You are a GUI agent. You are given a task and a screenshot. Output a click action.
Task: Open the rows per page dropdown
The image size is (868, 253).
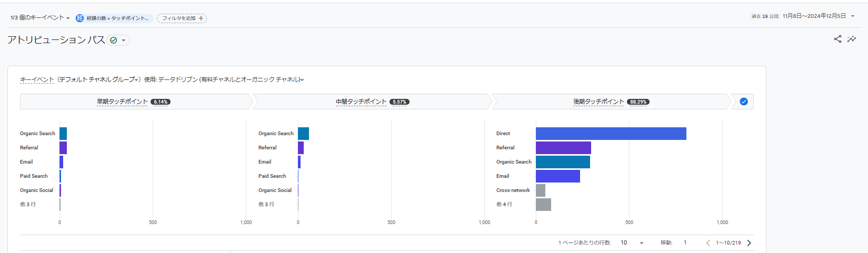coord(632,243)
